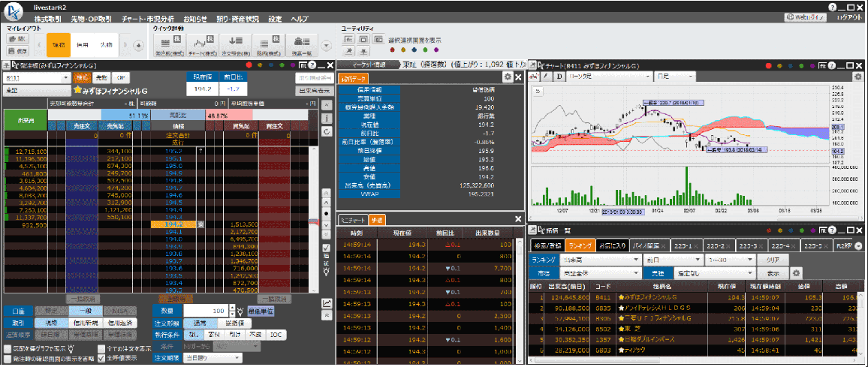The image size is (868, 367).
Task: Click the 'i' info icon beside order board
Action: pyautogui.click(x=327, y=117)
